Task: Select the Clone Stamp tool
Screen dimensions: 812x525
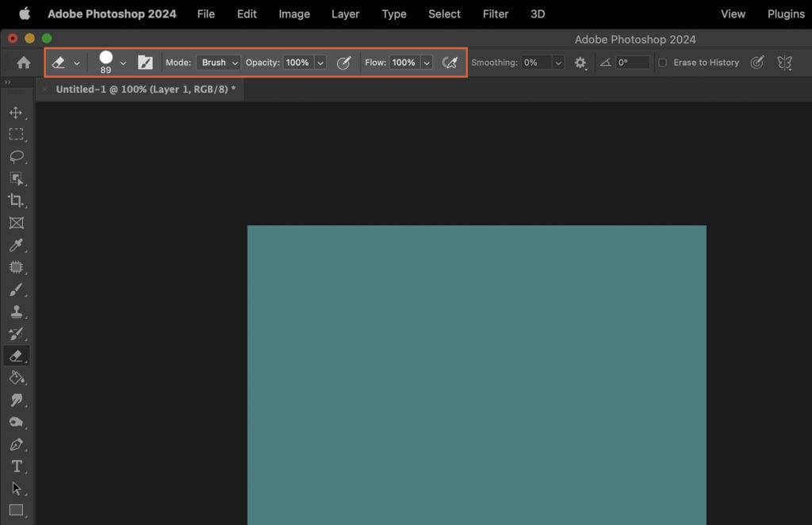Action: [x=17, y=312]
